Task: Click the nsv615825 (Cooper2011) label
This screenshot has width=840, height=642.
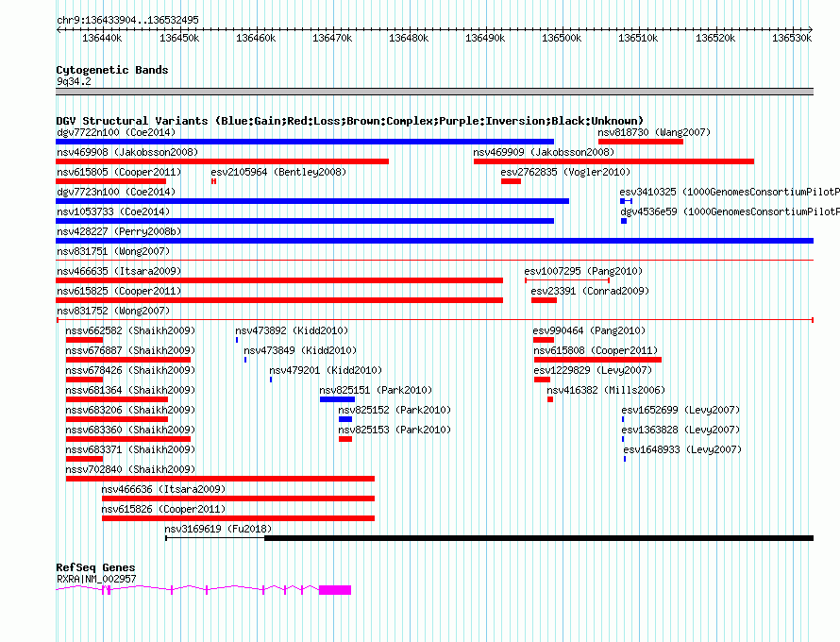Action: coord(119,291)
